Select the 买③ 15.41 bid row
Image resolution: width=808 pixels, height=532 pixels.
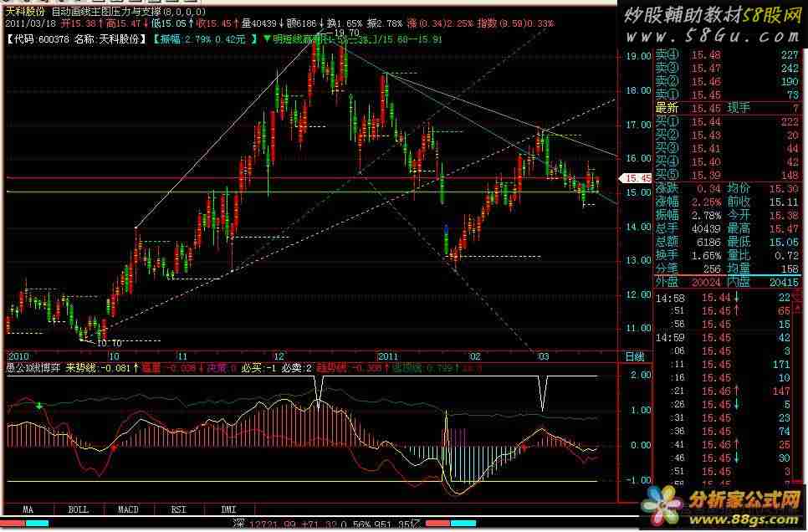point(727,148)
